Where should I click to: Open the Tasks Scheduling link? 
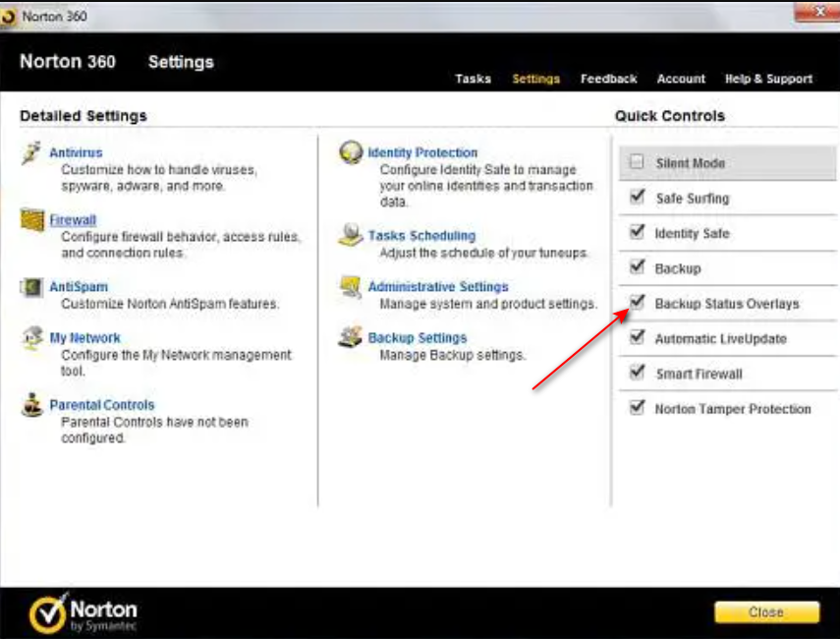pos(421,235)
